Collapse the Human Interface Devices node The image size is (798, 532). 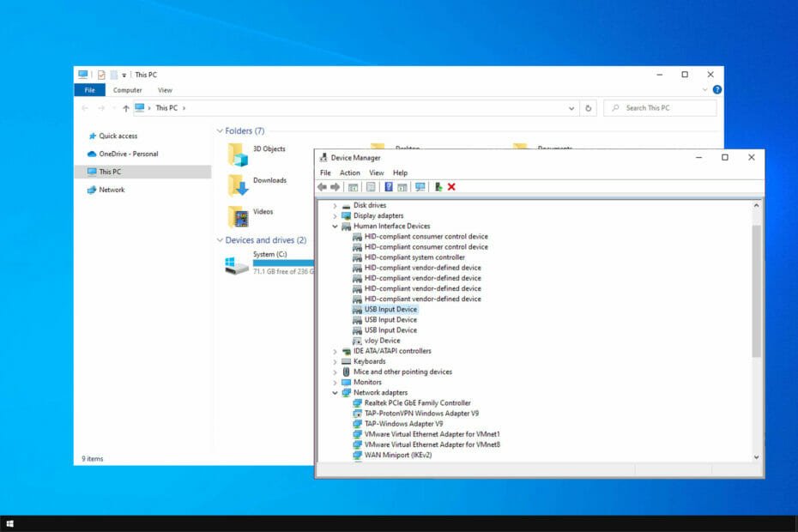pyautogui.click(x=335, y=226)
